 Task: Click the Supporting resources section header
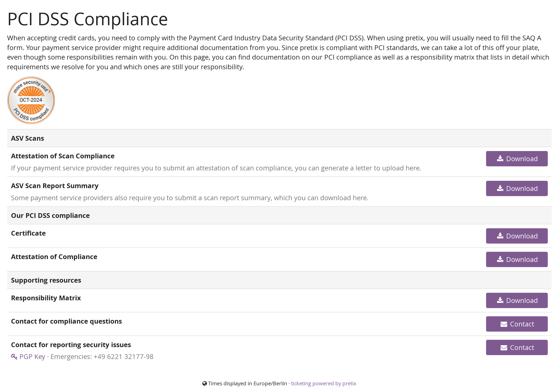pyautogui.click(x=46, y=280)
